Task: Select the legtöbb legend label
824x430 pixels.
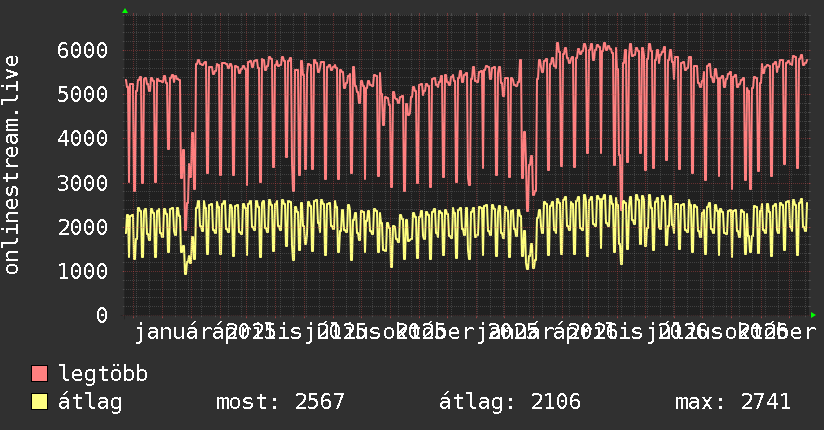Action: pyautogui.click(x=103, y=373)
